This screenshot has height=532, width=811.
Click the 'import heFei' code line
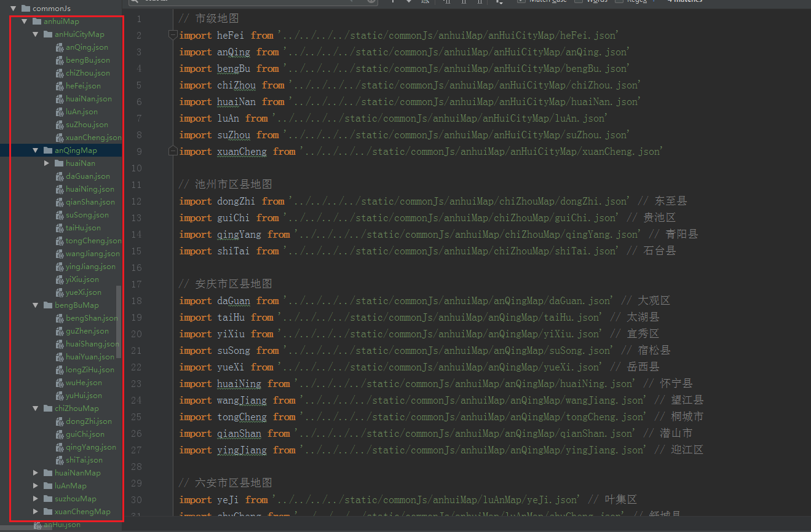pyautogui.click(x=398, y=36)
